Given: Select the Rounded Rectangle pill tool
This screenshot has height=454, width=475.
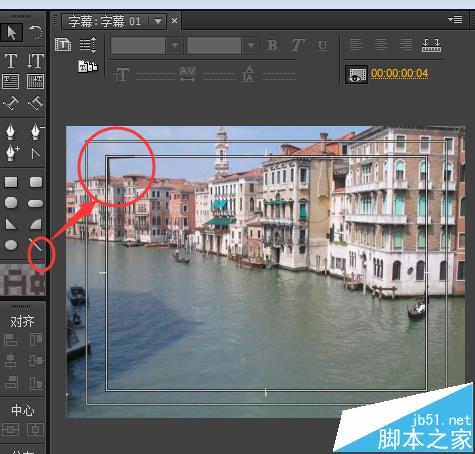Looking at the screenshot, I should (x=36, y=203).
